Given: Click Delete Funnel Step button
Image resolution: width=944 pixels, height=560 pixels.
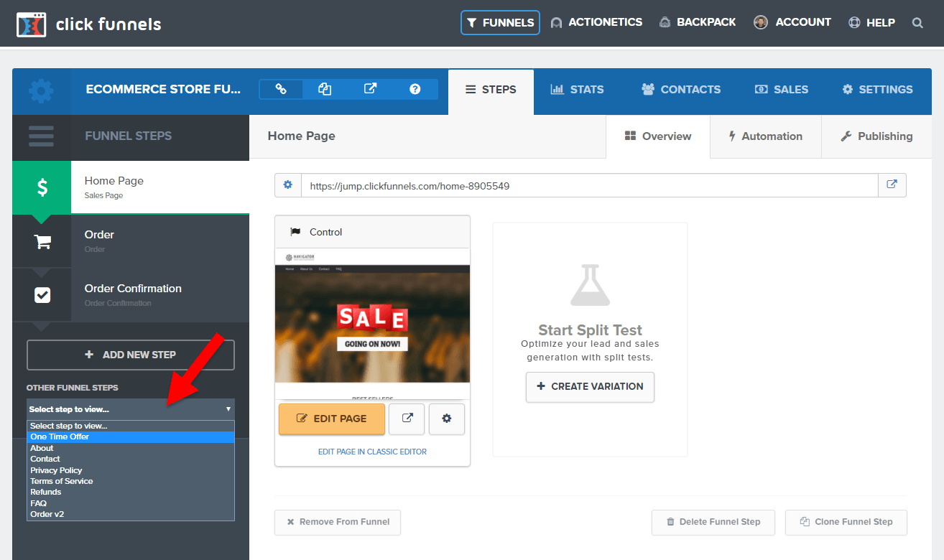Looking at the screenshot, I should tap(713, 522).
